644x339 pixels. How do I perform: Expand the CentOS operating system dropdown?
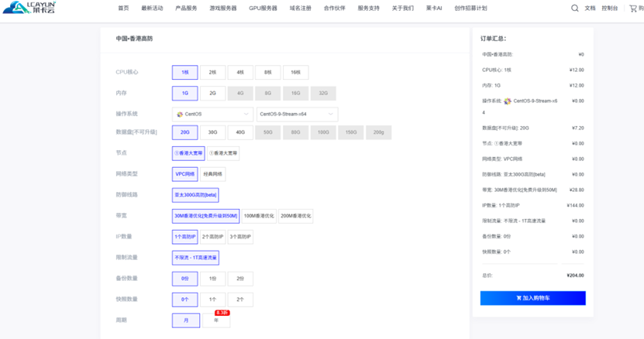coord(212,114)
